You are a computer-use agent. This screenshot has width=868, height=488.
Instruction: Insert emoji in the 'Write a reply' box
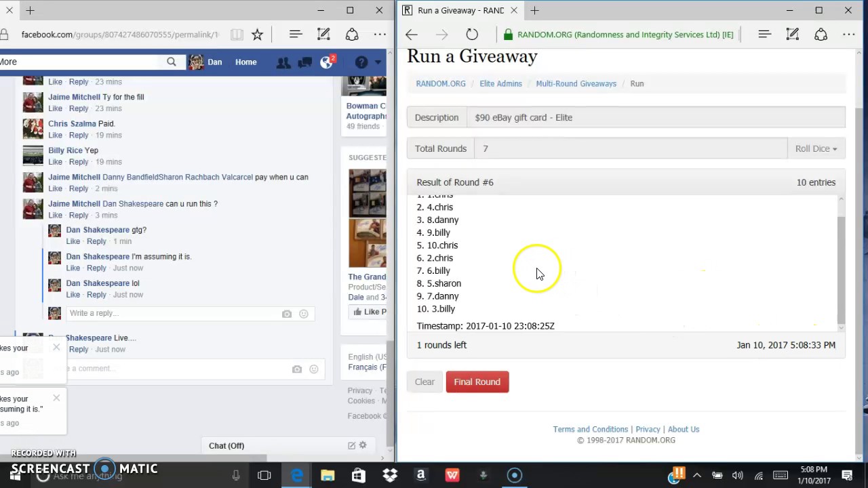point(304,314)
